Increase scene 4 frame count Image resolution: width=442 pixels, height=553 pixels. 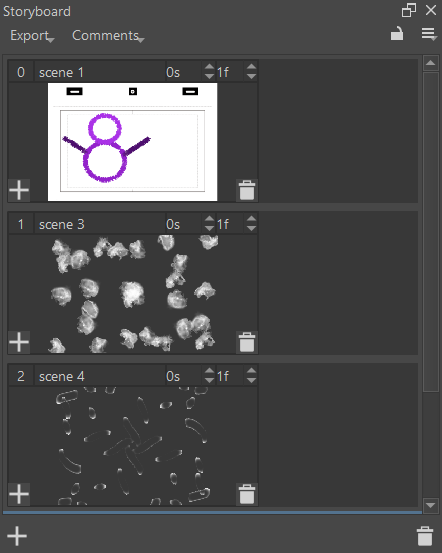point(251,371)
